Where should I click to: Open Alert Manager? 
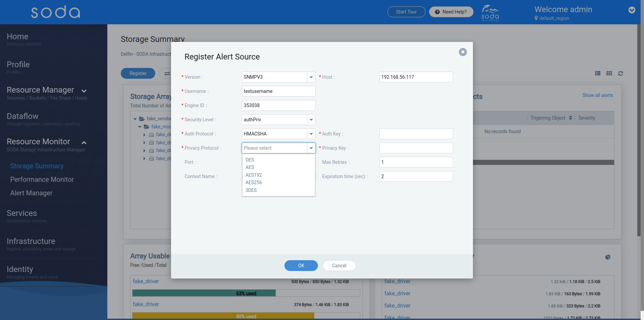tap(31, 193)
